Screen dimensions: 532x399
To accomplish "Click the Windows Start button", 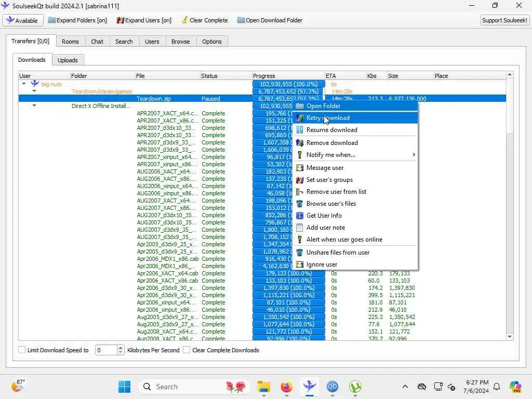I will coord(125,387).
